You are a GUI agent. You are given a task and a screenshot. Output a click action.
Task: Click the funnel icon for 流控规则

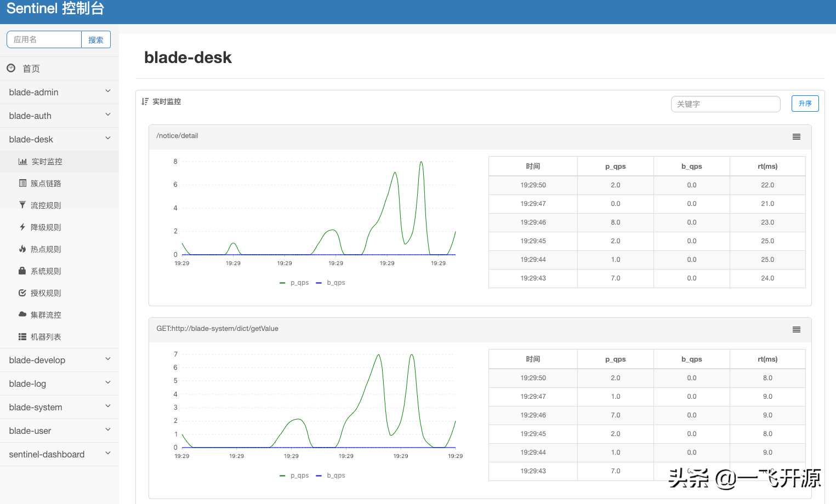(x=22, y=205)
